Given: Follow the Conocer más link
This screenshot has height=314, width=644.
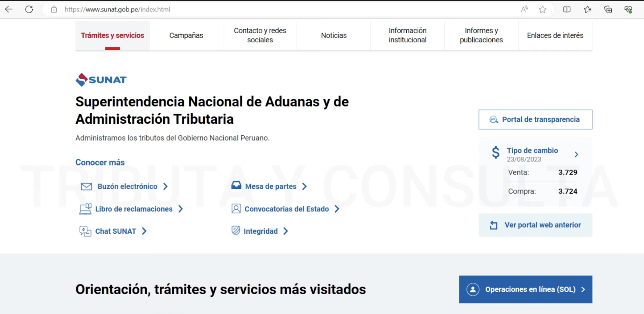Looking at the screenshot, I should (100, 163).
